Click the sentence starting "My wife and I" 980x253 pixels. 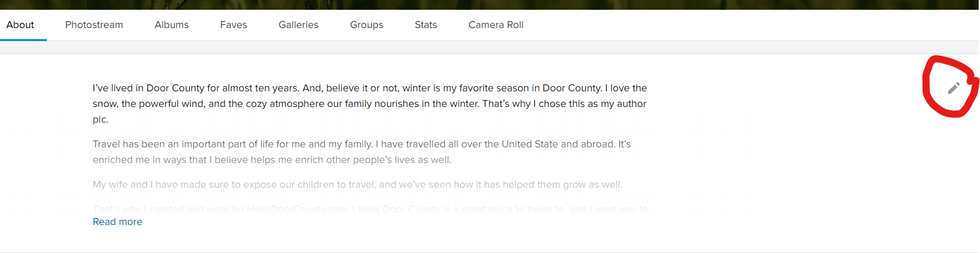pyautogui.click(x=358, y=185)
